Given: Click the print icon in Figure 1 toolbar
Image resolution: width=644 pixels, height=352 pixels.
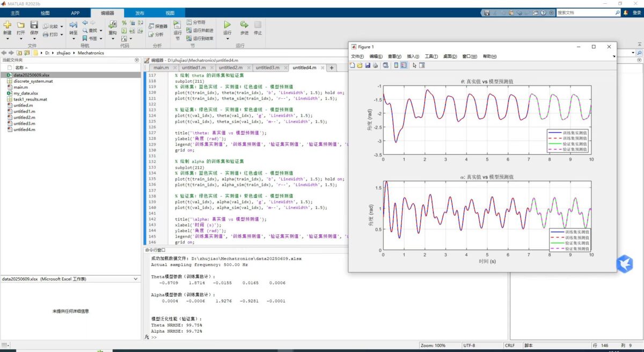Looking at the screenshot, I should pos(375,66).
